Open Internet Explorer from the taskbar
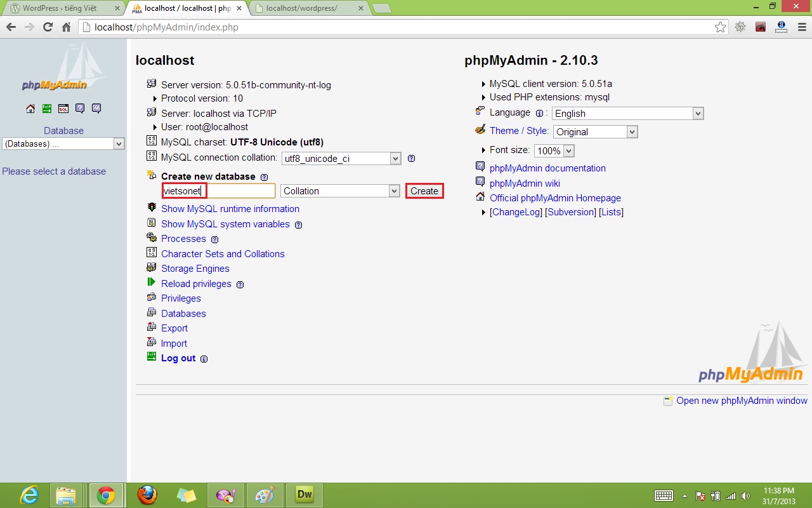 click(x=29, y=495)
